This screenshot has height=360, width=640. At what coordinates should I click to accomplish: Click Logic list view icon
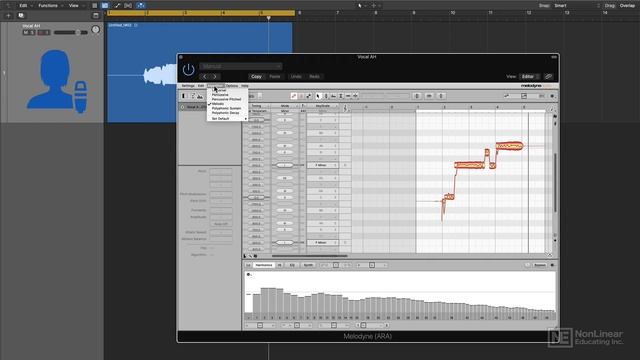point(95,5)
